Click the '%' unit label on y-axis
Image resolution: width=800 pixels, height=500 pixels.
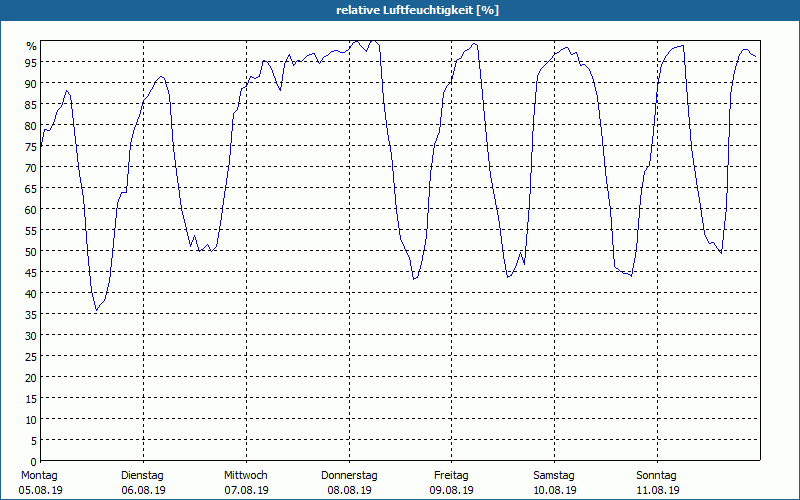pos(32,46)
